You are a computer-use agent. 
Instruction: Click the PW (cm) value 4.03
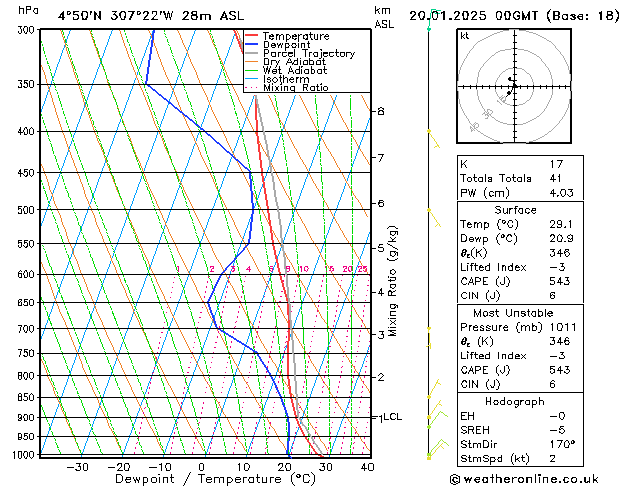tap(562, 193)
